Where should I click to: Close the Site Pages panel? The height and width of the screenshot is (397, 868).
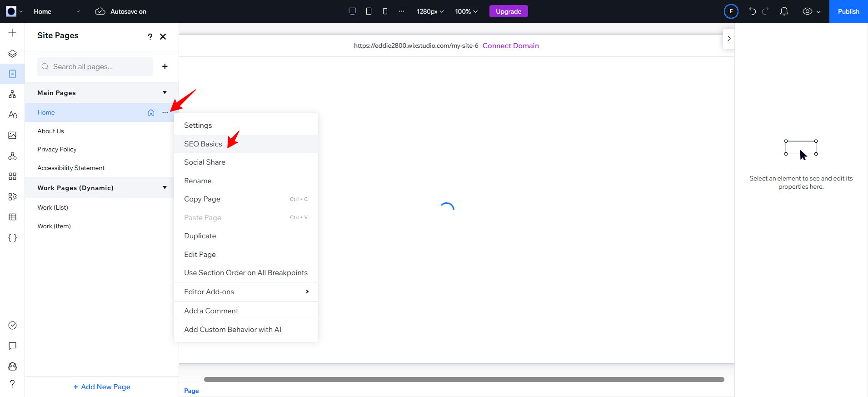point(163,36)
